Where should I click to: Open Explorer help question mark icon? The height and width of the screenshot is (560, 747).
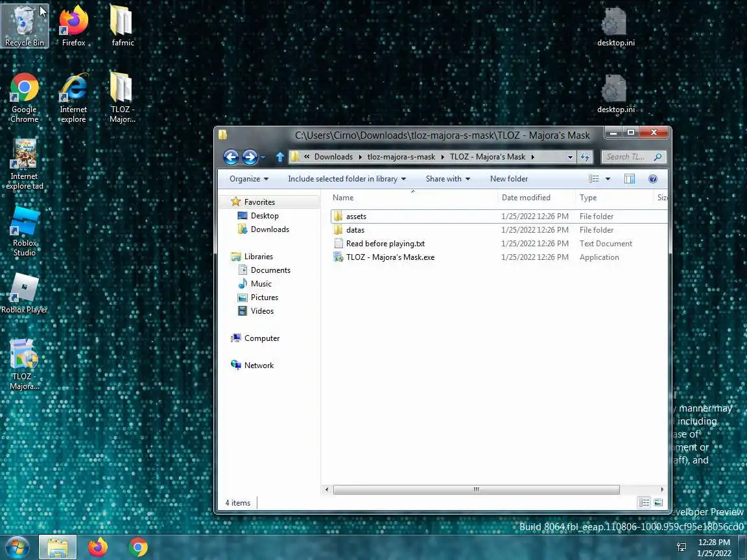653,179
